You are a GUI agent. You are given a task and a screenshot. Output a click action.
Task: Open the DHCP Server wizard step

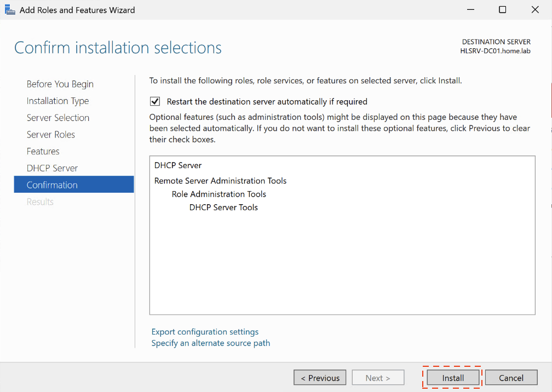tap(52, 168)
